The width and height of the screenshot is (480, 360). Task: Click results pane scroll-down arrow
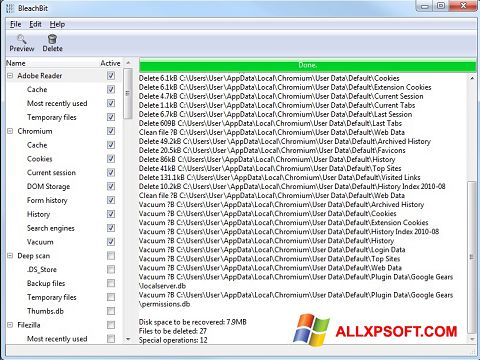pyautogui.click(x=472, y=339)
